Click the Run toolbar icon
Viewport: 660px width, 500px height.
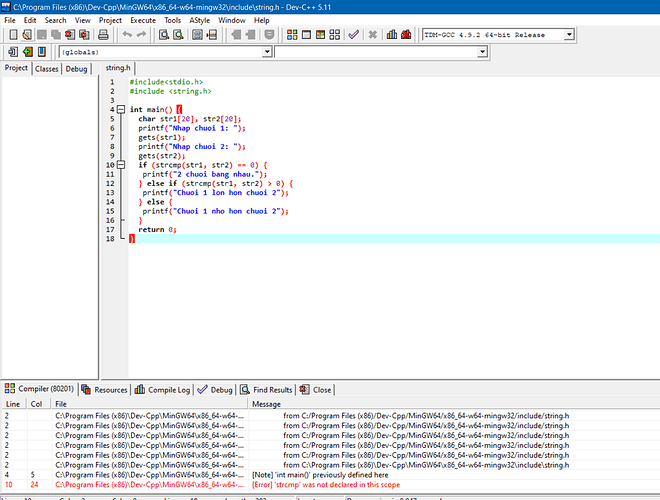coord(306,35)
